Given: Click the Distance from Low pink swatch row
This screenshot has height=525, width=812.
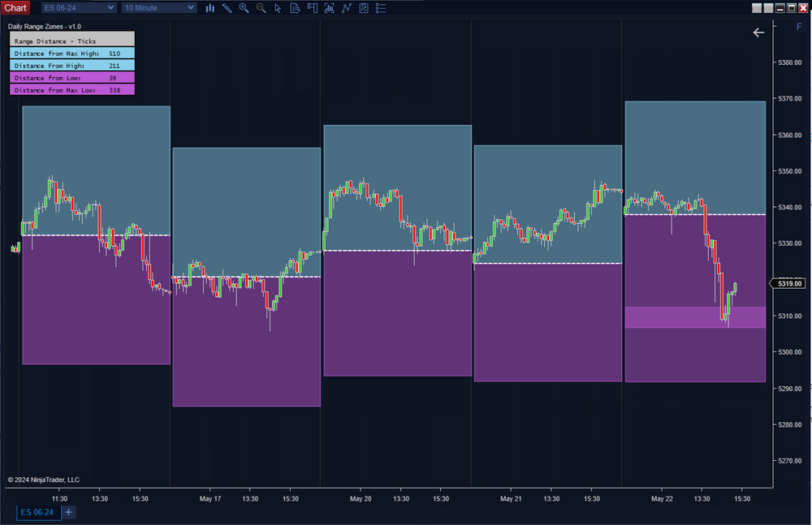Looking at the screenshot, I should 71,77.
